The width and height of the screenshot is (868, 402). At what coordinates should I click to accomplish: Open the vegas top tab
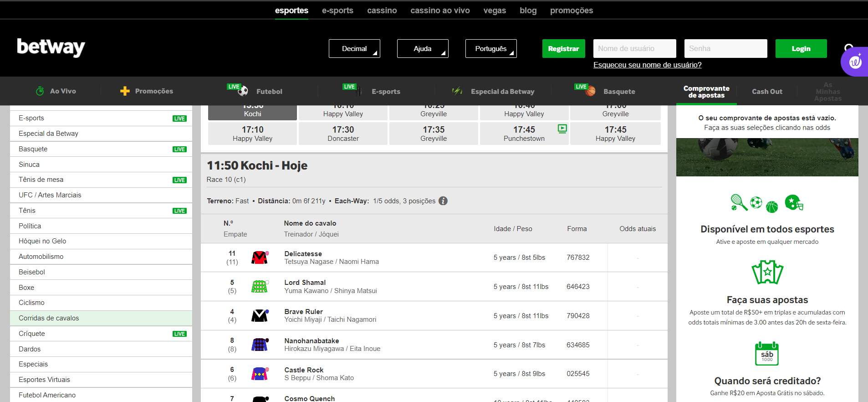pos(495,10)
